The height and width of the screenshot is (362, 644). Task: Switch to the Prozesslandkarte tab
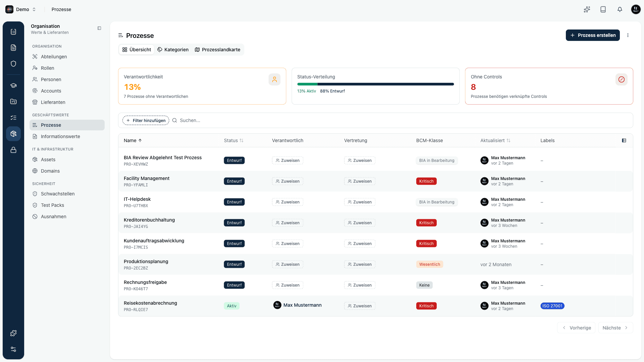tap(218, 50)
